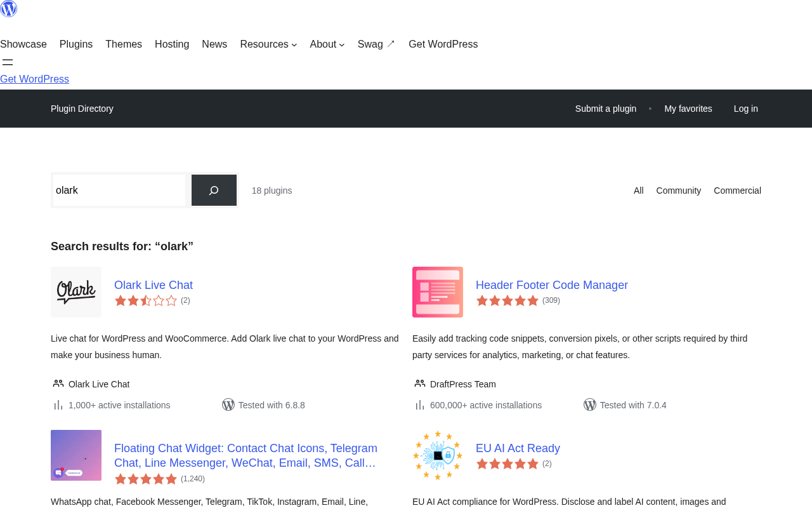The image size is (812, 508).
Task: Click the '18 plugins' count text
Action: pos(272,190)
